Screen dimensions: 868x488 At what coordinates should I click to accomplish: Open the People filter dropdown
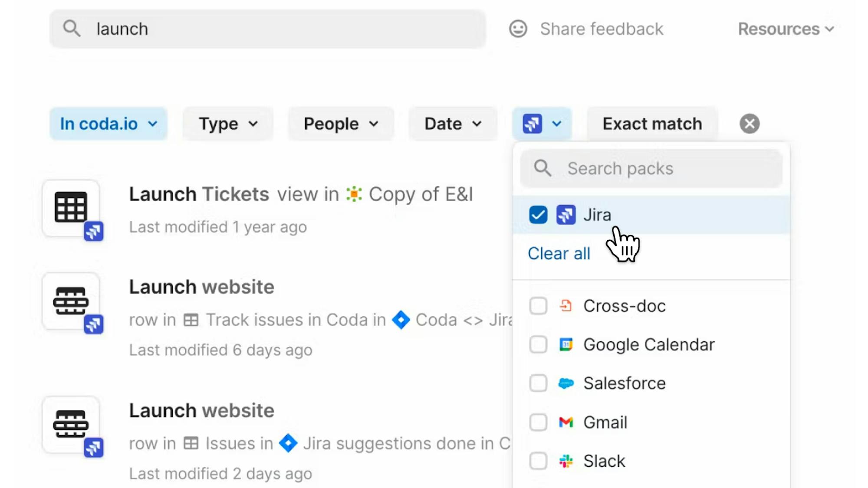tap(341, 124)
